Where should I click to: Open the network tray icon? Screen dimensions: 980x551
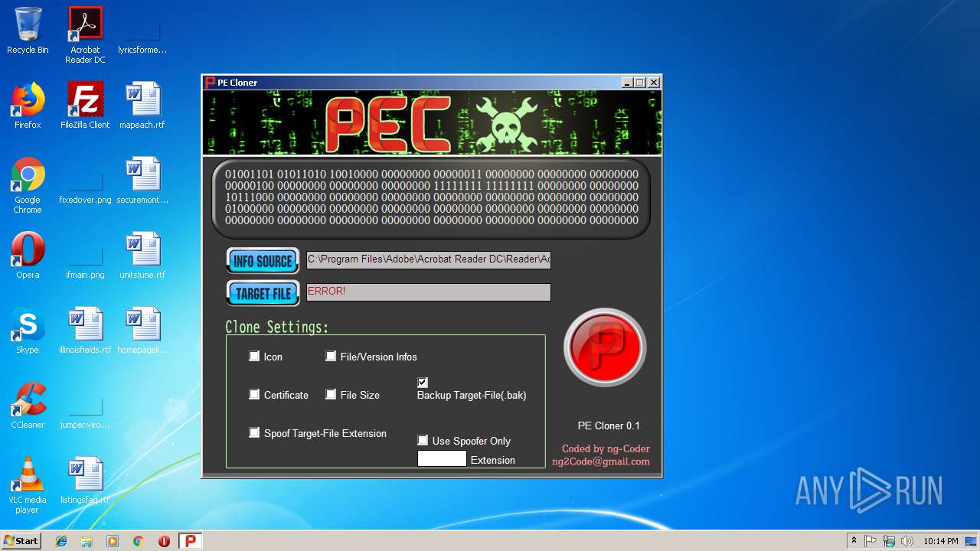pos(889,541)
